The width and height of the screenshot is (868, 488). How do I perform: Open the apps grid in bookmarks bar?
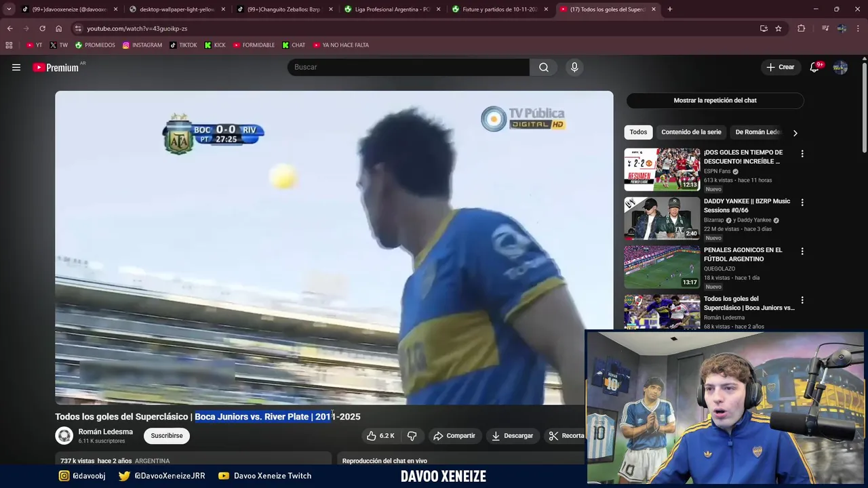point(9,45)
